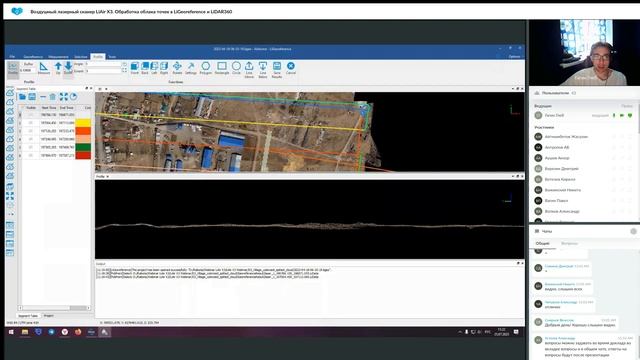Screen dimensions: 640x360
Task: Click the Buffer value field
Action: [x=27, y=71]
